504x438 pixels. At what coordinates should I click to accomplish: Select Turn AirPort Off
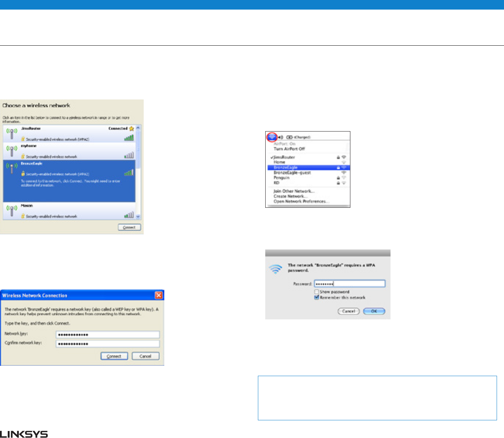point(289,149)
